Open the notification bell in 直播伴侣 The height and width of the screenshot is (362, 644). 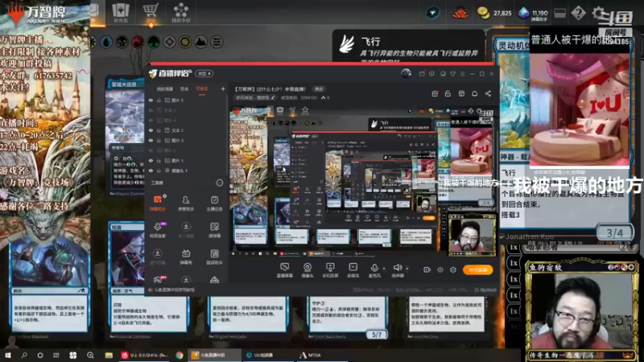[x=474, y=93]
